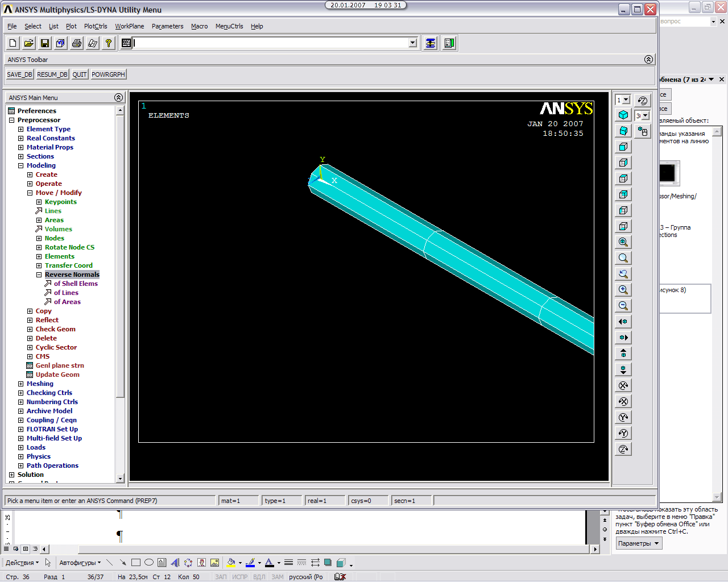This screenshot has width=728, height=582.
Task: Set oblique view with tilted cube icon
Action: click(623, 131)
